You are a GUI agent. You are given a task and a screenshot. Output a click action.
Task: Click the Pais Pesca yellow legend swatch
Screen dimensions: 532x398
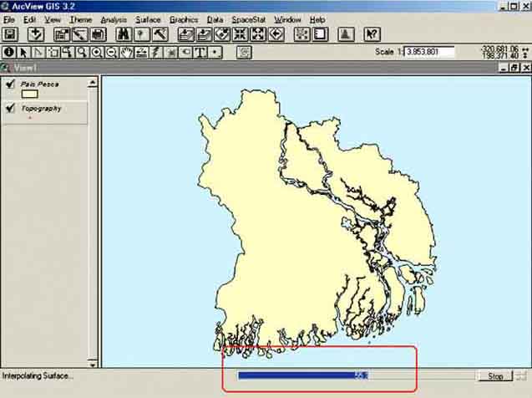[x=29, y=94]
